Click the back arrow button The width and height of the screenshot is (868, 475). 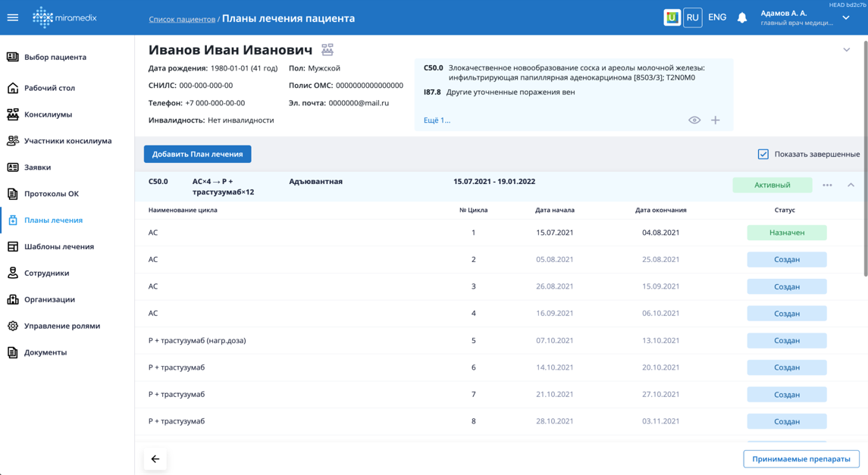(x=155, y=459)
